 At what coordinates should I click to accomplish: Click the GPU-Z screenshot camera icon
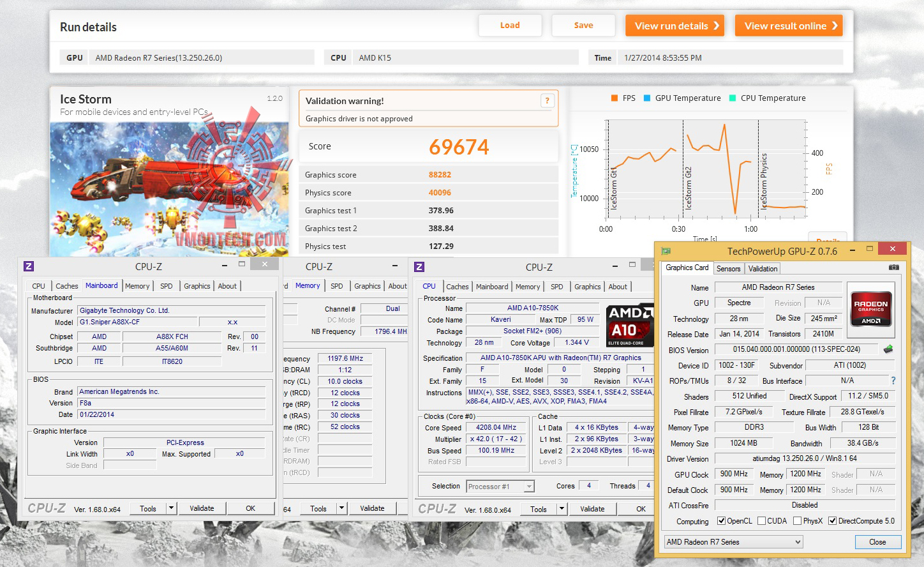894,268
